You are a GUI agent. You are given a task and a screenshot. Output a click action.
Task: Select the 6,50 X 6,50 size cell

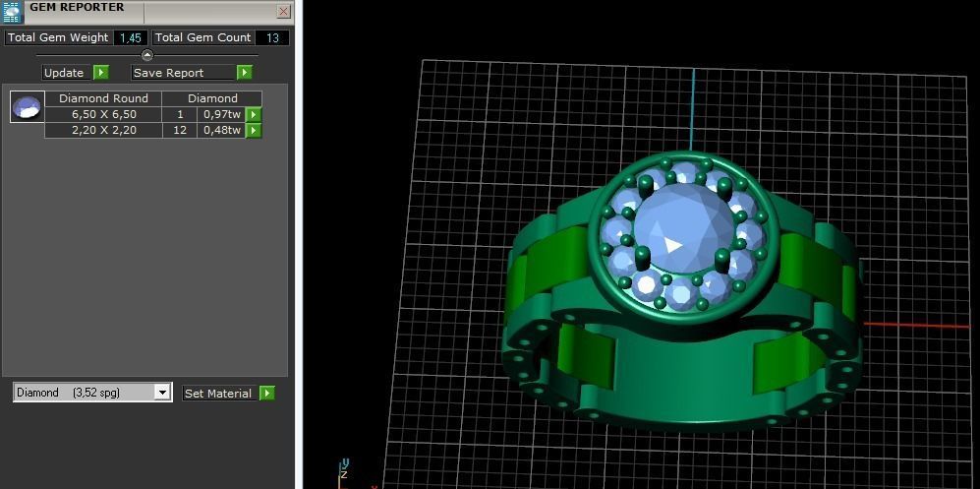(104, 114)
